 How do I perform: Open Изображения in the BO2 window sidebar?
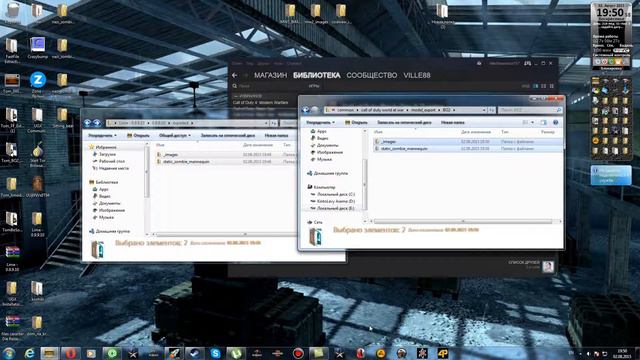[330, 152]
